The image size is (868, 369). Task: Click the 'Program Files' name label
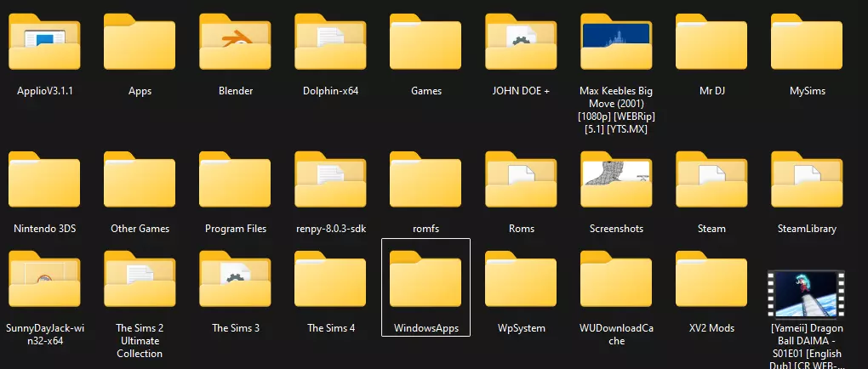point(235,229)
